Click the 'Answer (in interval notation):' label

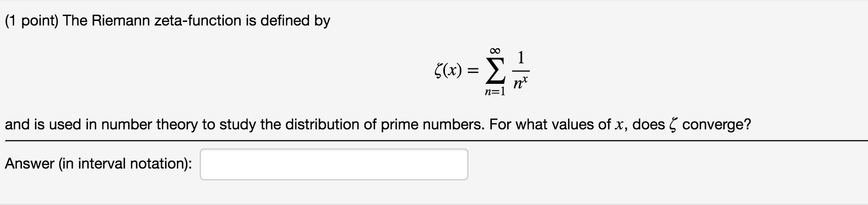[x=99, y=164]
